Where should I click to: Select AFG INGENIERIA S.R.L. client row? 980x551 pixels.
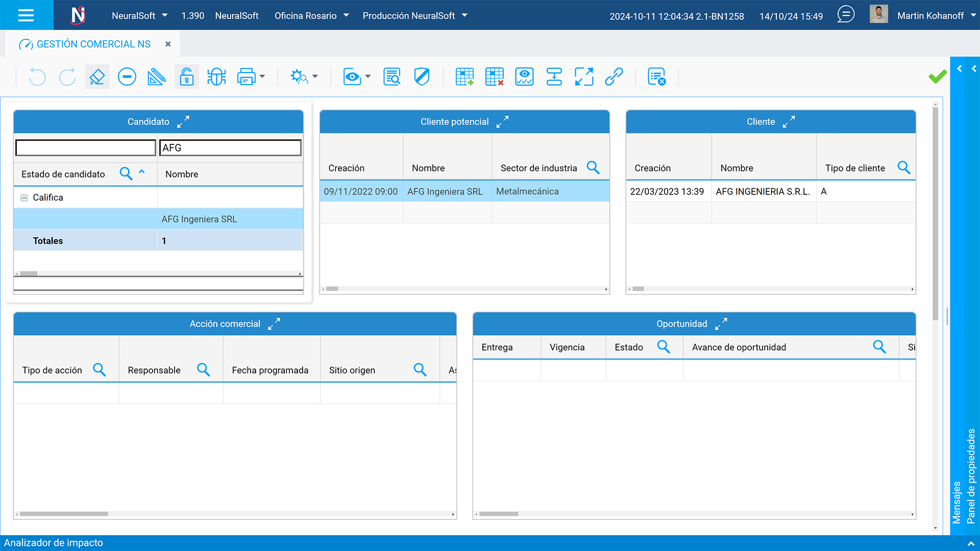(771, 191)
